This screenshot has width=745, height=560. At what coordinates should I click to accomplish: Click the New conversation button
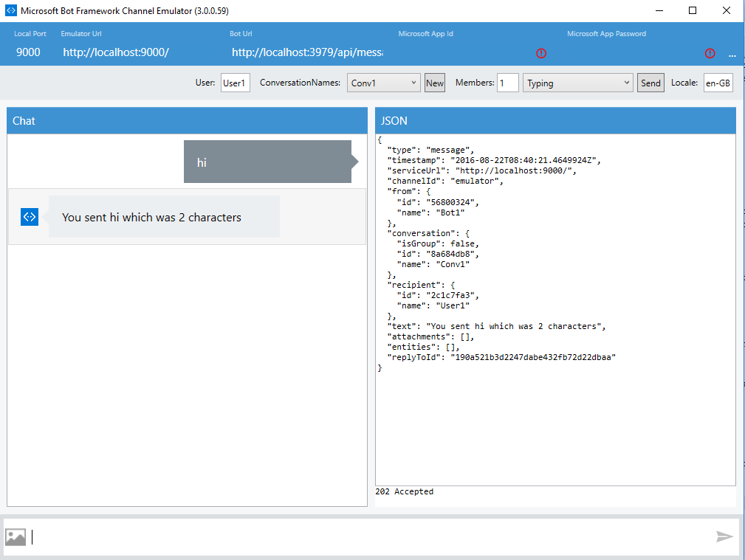coord(435,83)
